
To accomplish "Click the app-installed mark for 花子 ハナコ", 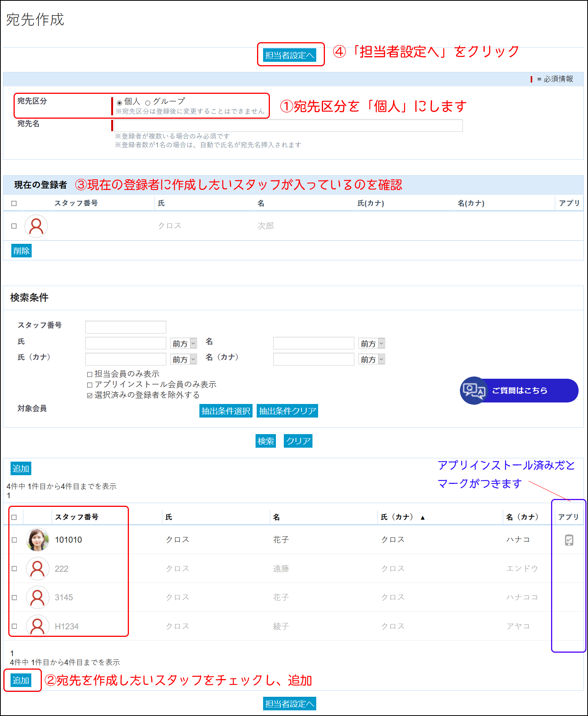I will coord(569,540).
